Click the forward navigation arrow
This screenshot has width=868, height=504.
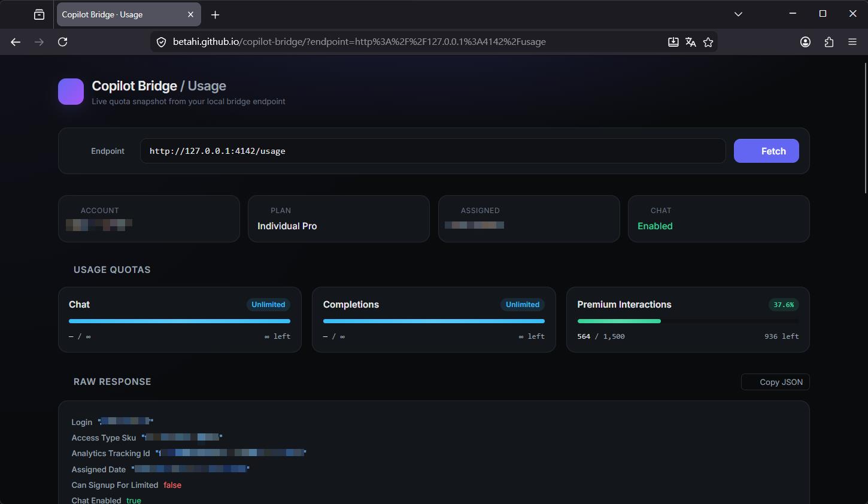tap(39, 42)
